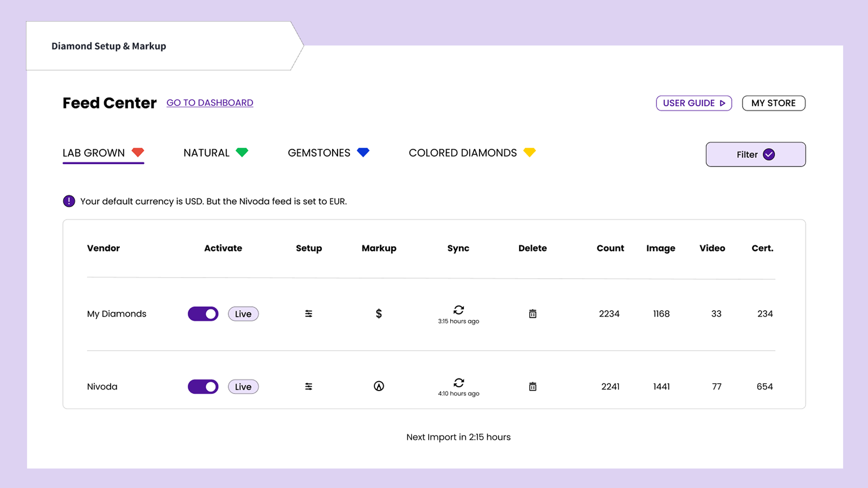Click the default currency warning message
The height and width of the screenshot is (488, 868).
[x=214, y=201]
